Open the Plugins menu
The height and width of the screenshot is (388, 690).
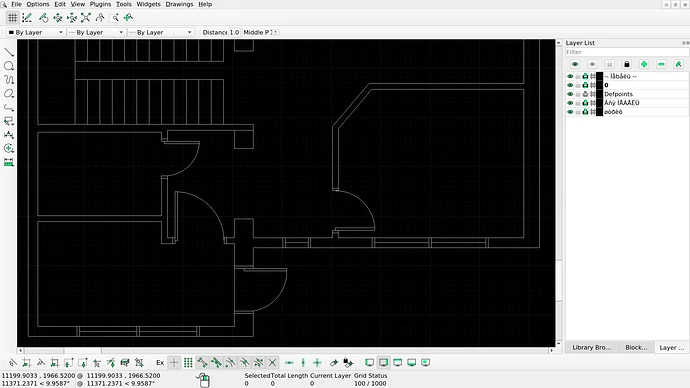100,4
